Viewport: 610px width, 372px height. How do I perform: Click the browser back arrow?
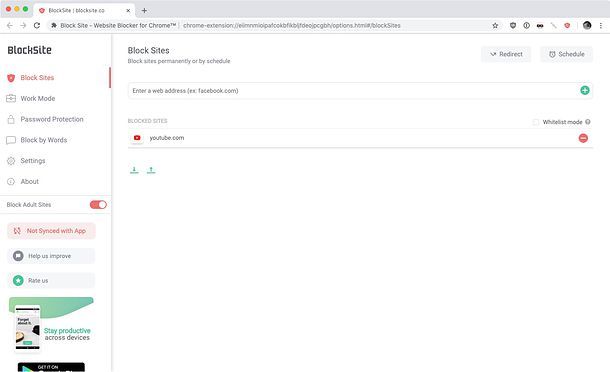(x=10, y=25)
